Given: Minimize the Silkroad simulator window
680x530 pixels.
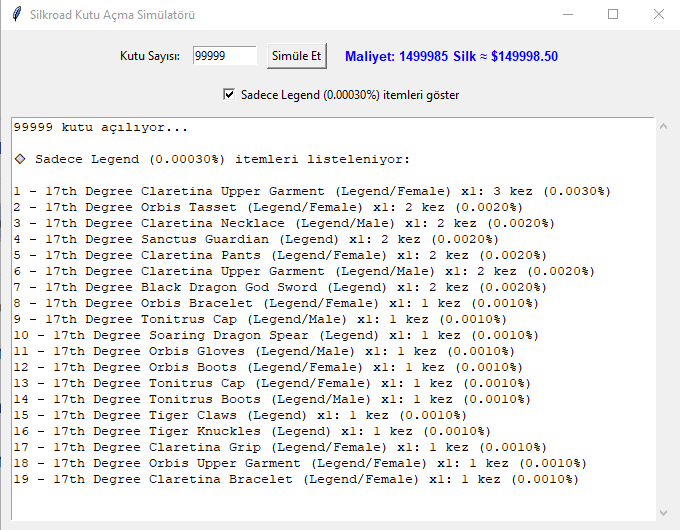Looking at the screenshot, I should 567,15.
